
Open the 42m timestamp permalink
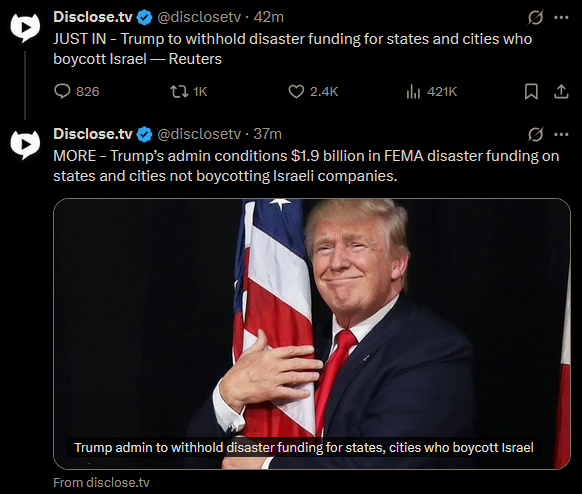point(268,17)
